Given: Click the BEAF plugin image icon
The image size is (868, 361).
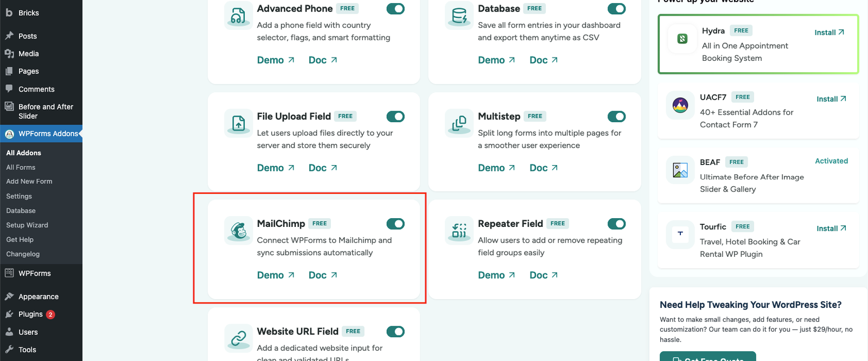Looking at the screenshot, I should [x=680, y=170].
